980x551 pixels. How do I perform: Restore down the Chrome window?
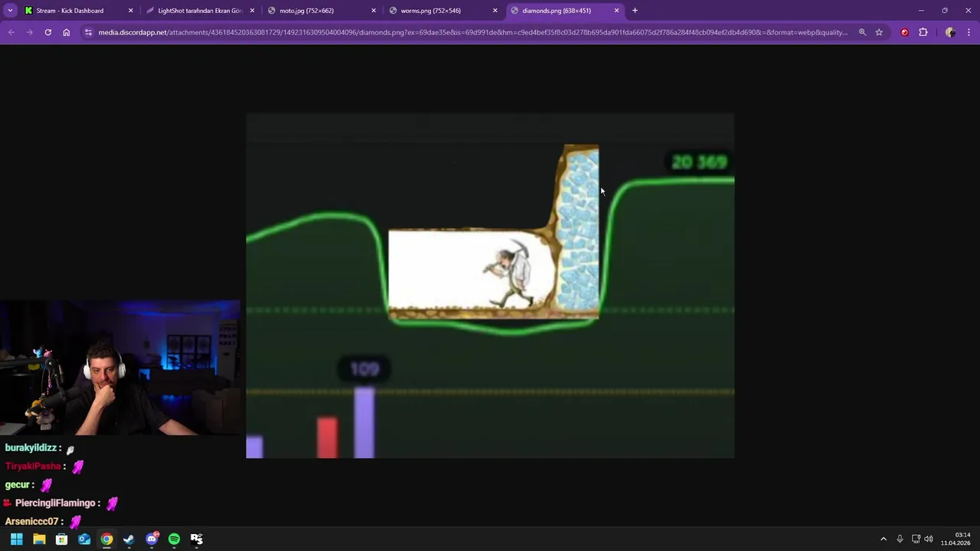point(945,11)
